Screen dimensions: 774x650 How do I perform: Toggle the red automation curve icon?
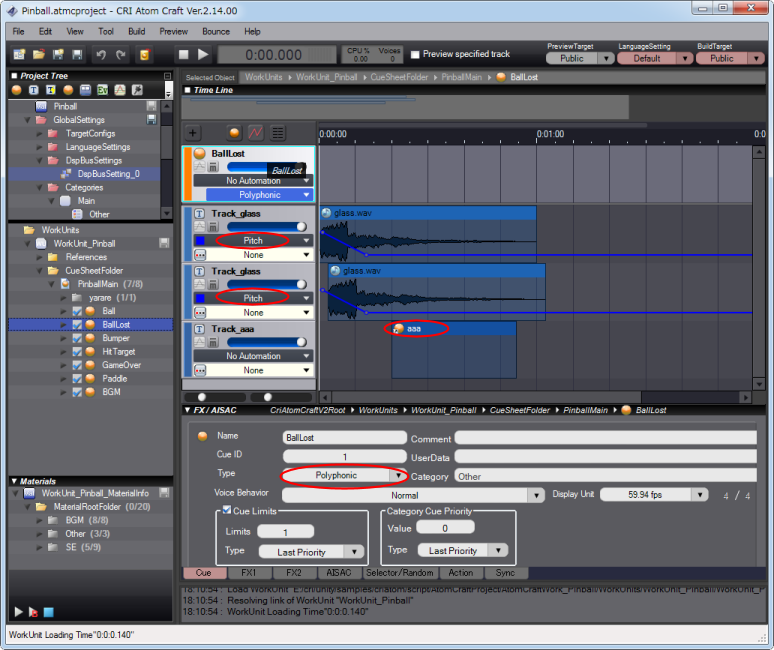point(255,132)
